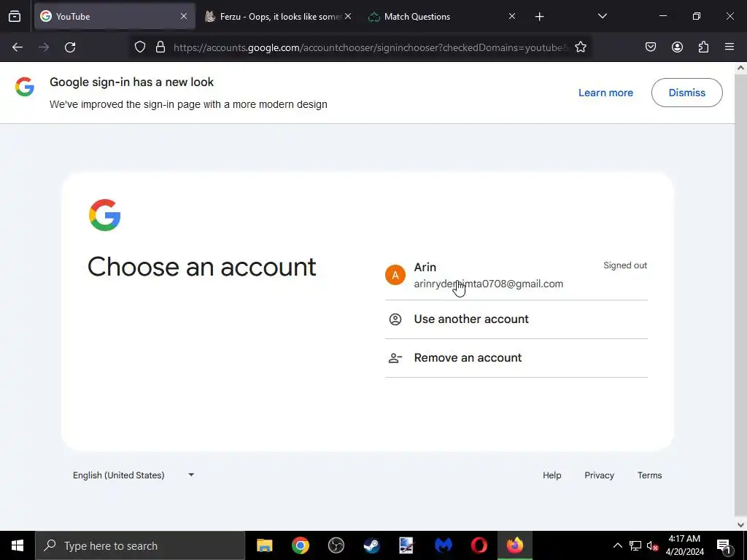The width and height of the screenshot is (747, 560).
Task: Open the notification center icon
Action: pyautogui.click(x=723, y=545)
